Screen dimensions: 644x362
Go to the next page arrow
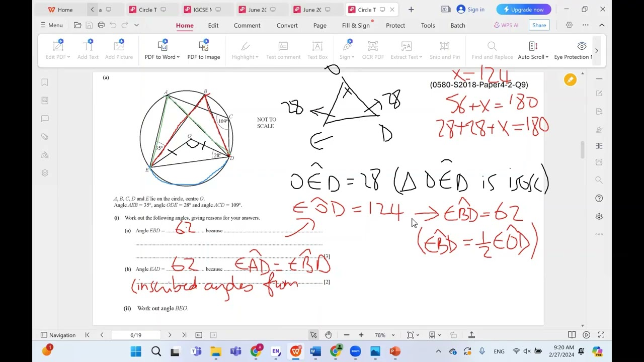(x=170, y=335)
